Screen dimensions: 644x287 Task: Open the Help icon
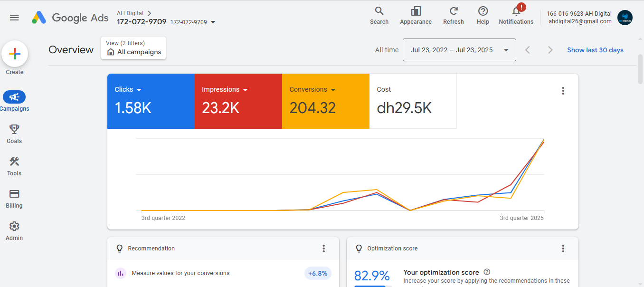(x=483, y=11)
